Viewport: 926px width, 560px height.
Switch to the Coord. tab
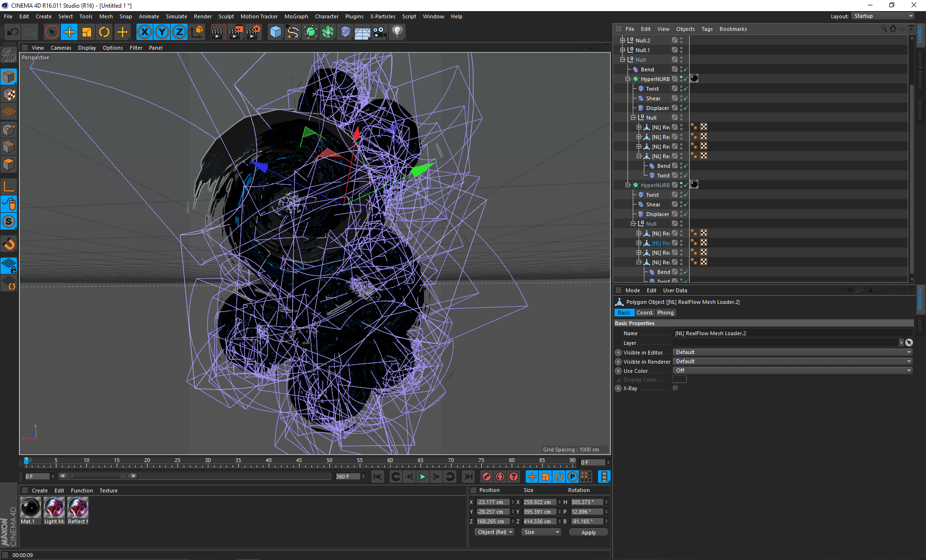644,313
